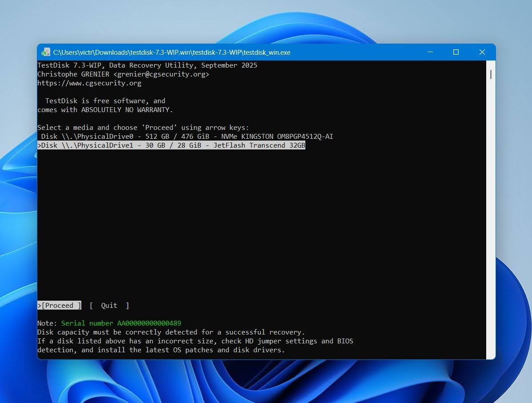The height and width of the screenshot is (403, 532).
Task: Click the TestDisk 7.3-WIP header line
Action: (x=147, y=65)
